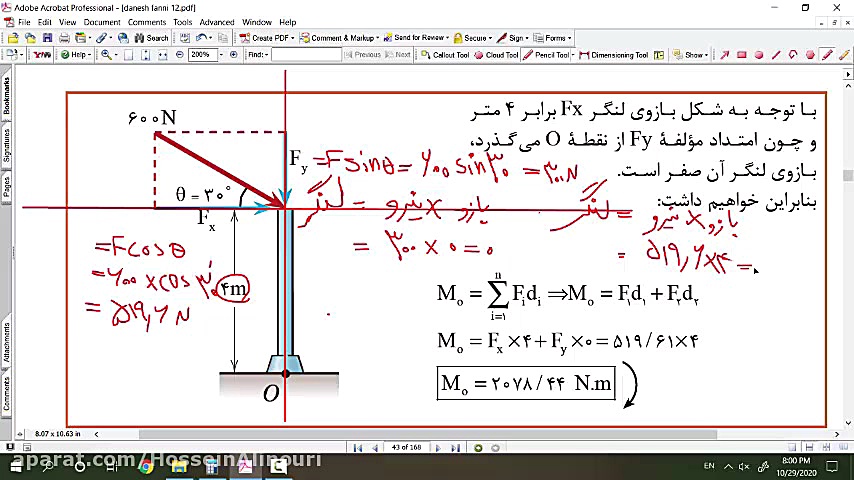Open the Comments side panel tab
854x480 pixels.
[x=6, y=393]
